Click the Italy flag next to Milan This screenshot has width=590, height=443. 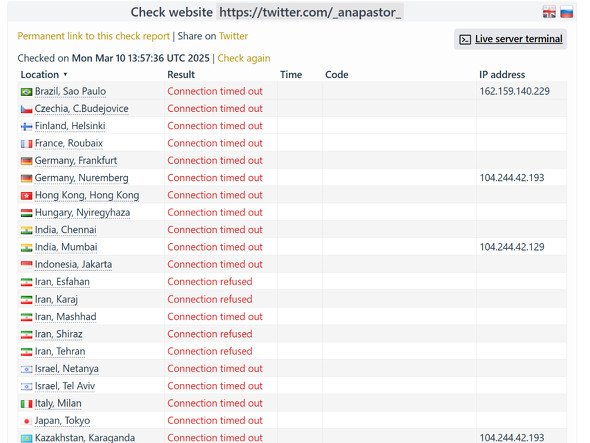coord(26,404)
